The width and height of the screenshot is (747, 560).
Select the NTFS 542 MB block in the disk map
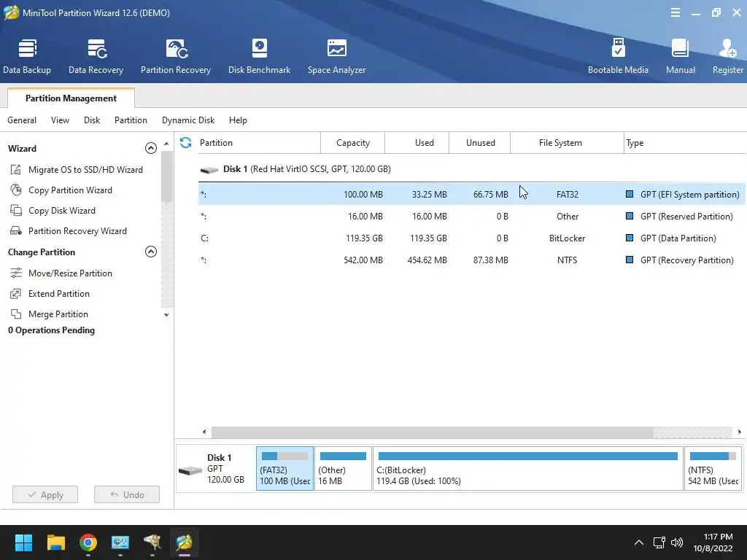[x=713, y=469]
